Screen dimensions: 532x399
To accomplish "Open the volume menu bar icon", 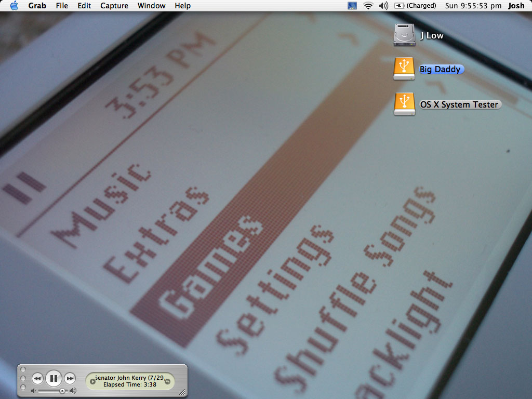I will point(383,6).
